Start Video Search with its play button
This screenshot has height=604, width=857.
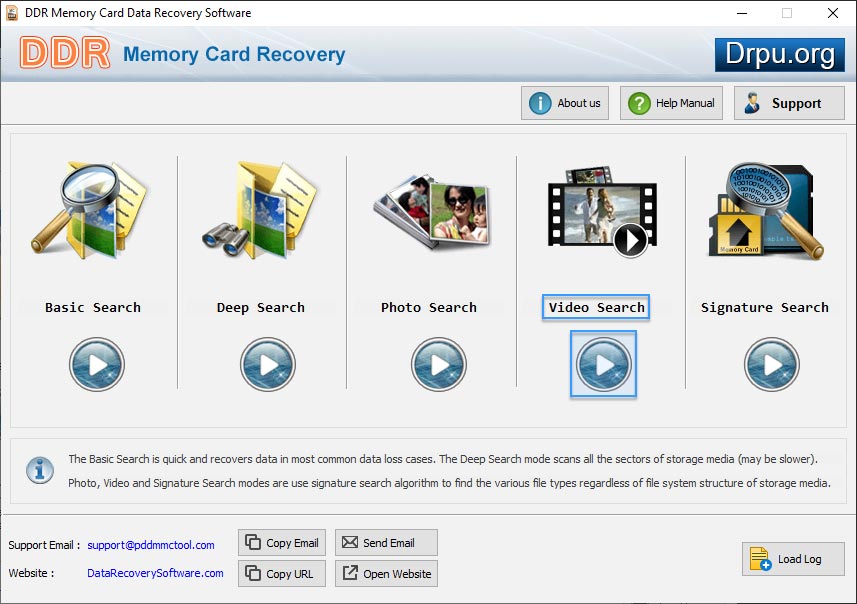tap(603, 364)
